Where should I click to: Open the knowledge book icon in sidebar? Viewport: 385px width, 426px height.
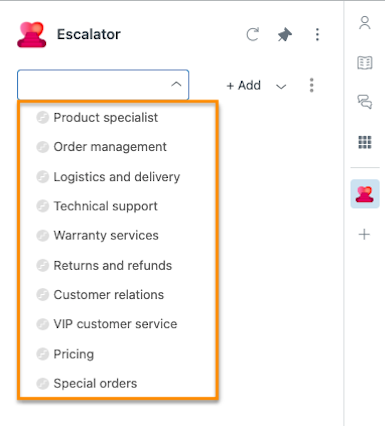[365, 63]
